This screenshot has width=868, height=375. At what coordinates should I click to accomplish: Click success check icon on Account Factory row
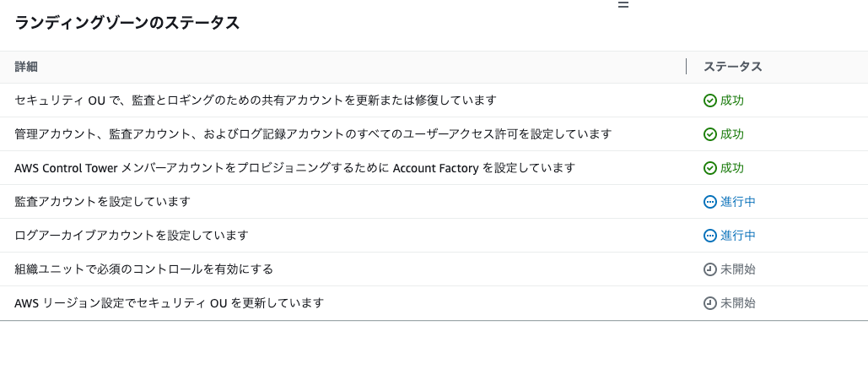[709, 168]
